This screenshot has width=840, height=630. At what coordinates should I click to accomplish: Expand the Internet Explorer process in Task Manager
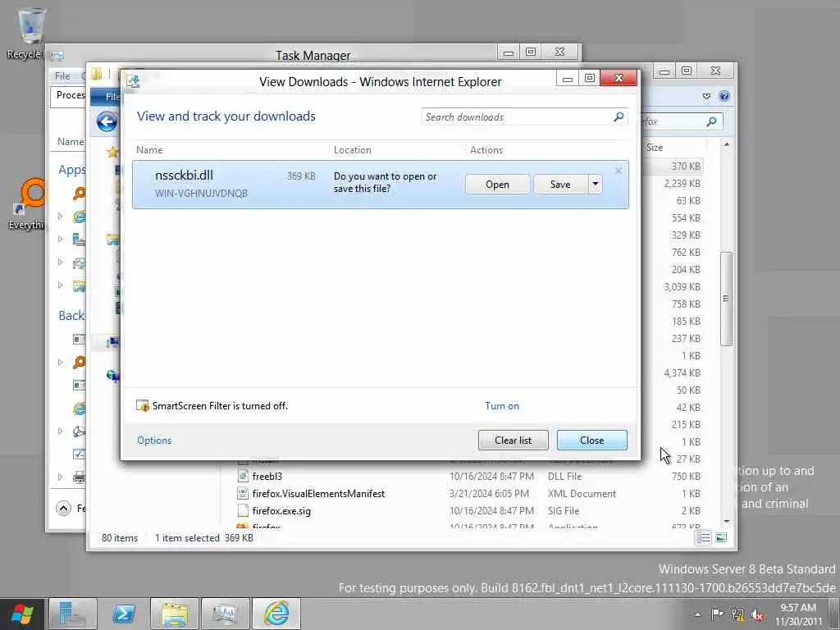click(x=61, y=217)
